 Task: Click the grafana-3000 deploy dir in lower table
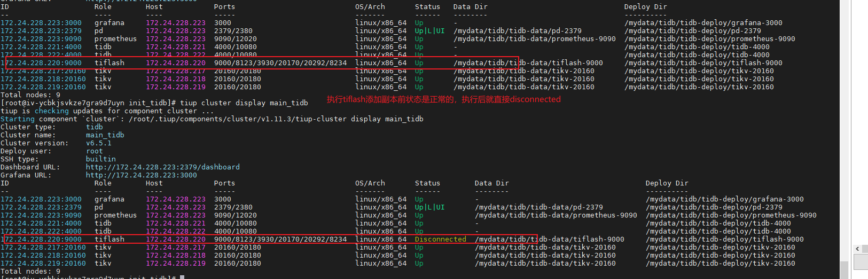point(724,199)
